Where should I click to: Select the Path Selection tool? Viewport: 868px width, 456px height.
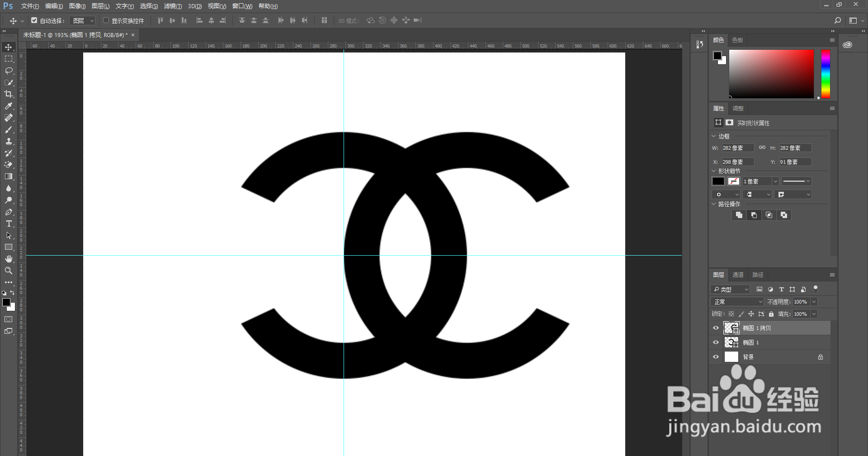pos(9,235)
